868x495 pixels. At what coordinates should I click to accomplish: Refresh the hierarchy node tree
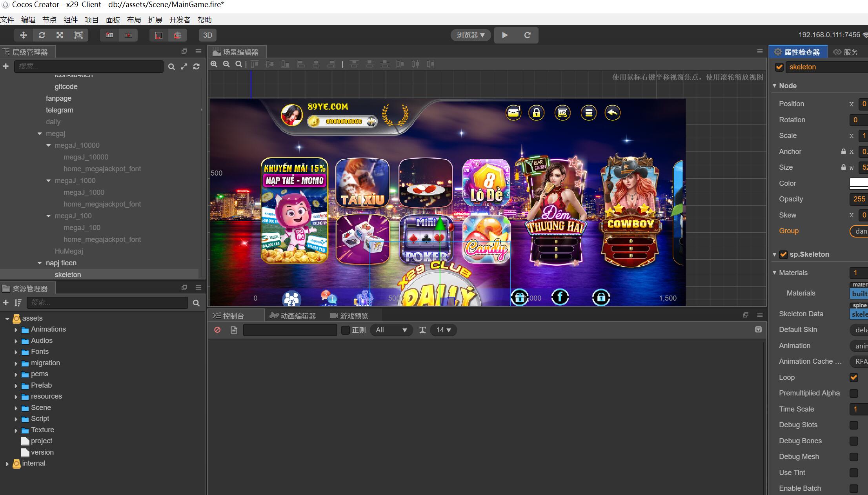[197, 67]
